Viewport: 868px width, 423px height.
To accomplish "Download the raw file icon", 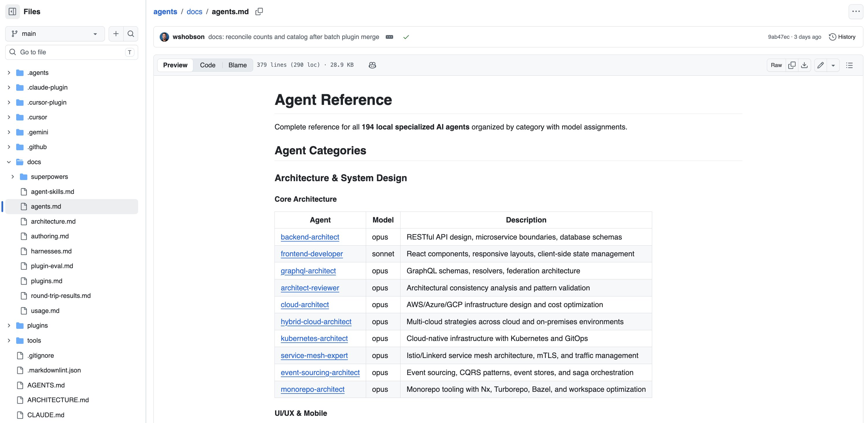I will [x=804, y=65].
